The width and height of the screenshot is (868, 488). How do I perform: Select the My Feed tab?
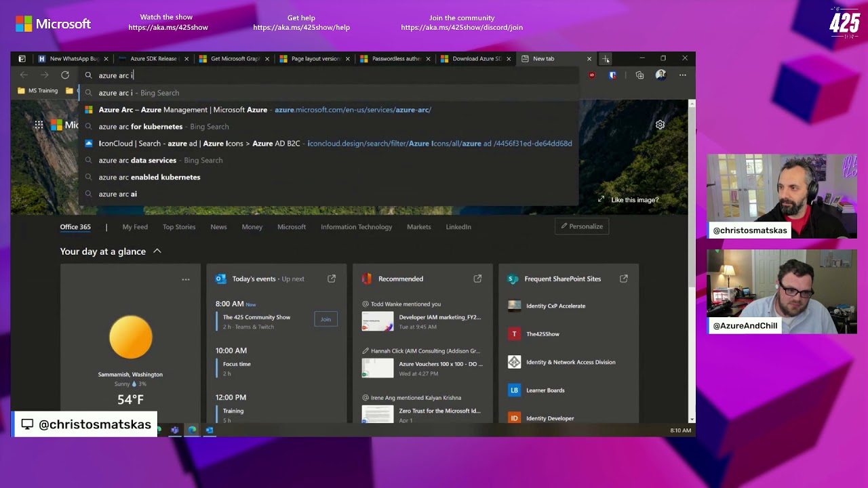[x=135, y=227]
